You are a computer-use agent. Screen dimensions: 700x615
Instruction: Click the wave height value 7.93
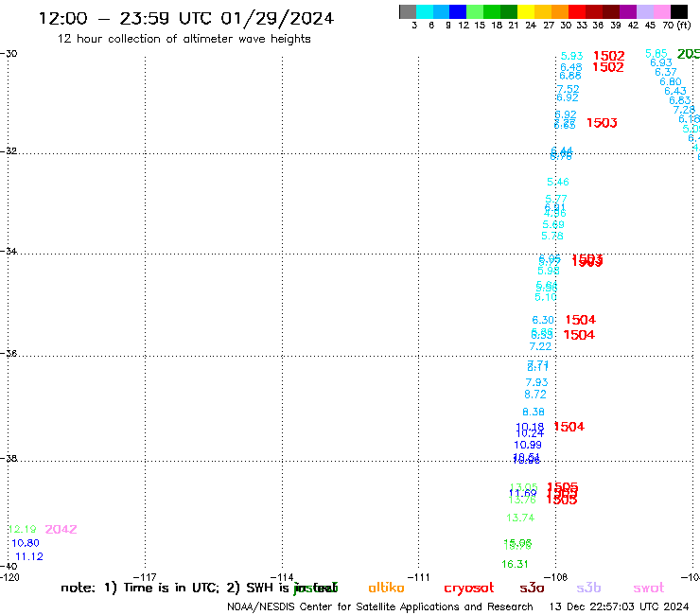pyautogui.click(x=536, y=383)
